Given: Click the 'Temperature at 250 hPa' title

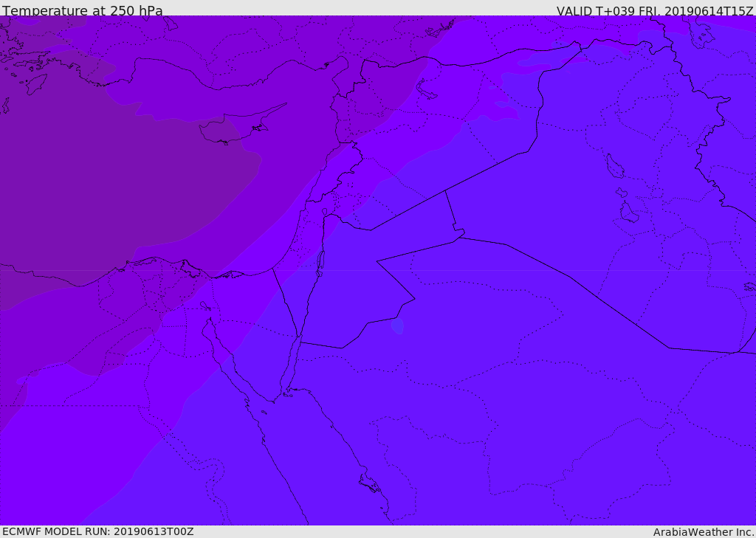Looking at the screenshot, I should coord(83,10).
